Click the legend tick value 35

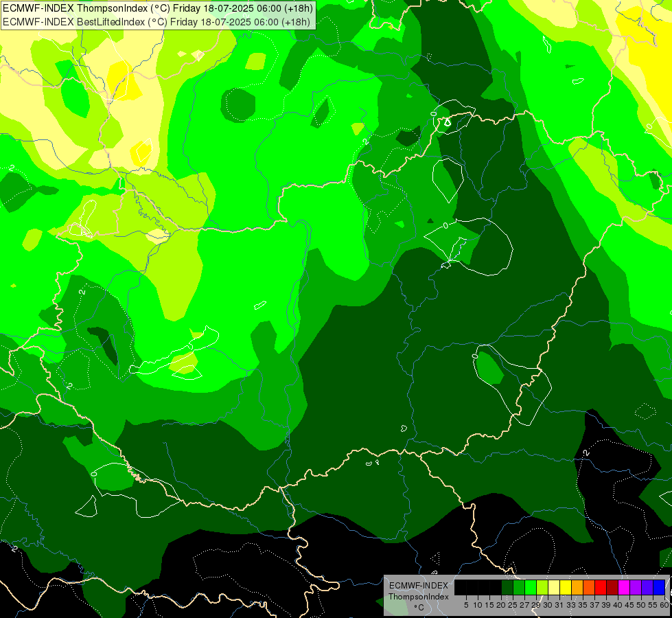coord(583,605)
